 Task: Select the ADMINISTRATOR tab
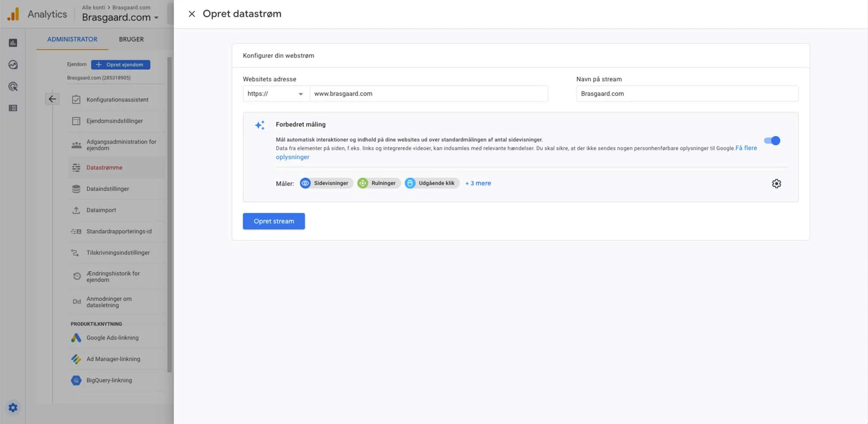[x=72, y=39]
